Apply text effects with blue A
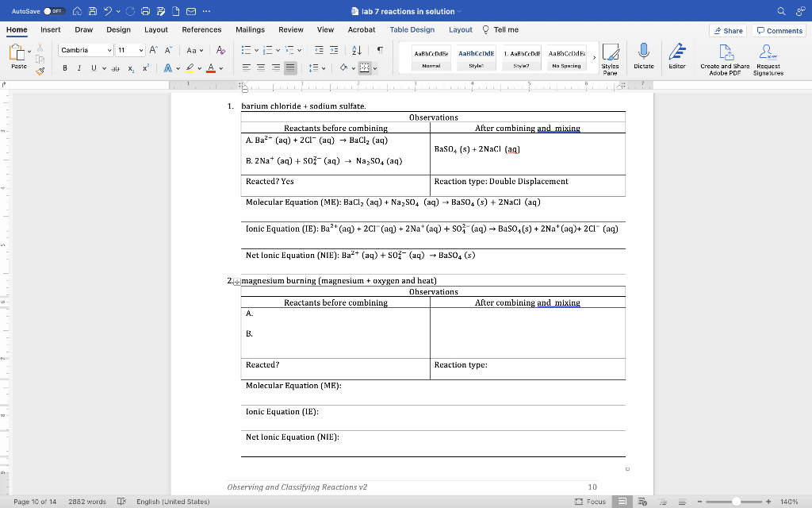This screenshot has height=508, width=812. pyautogui.click(x=168, y=68)
